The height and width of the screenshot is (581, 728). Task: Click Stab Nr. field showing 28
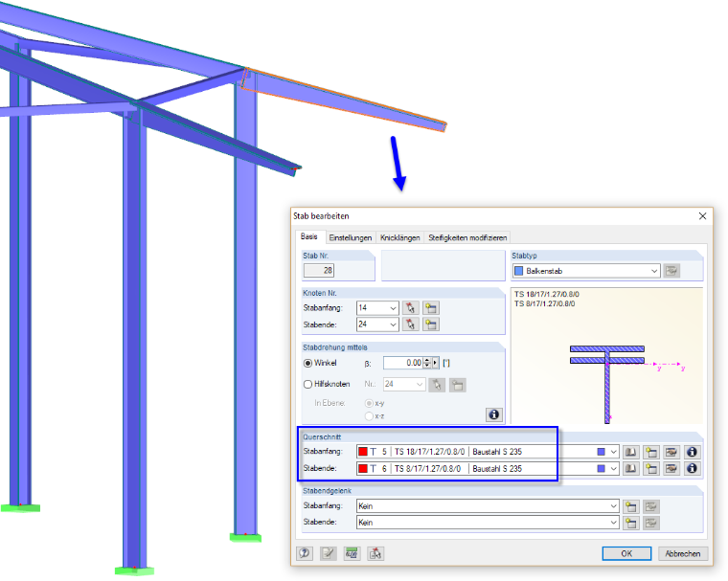click(x=318, y=271)
